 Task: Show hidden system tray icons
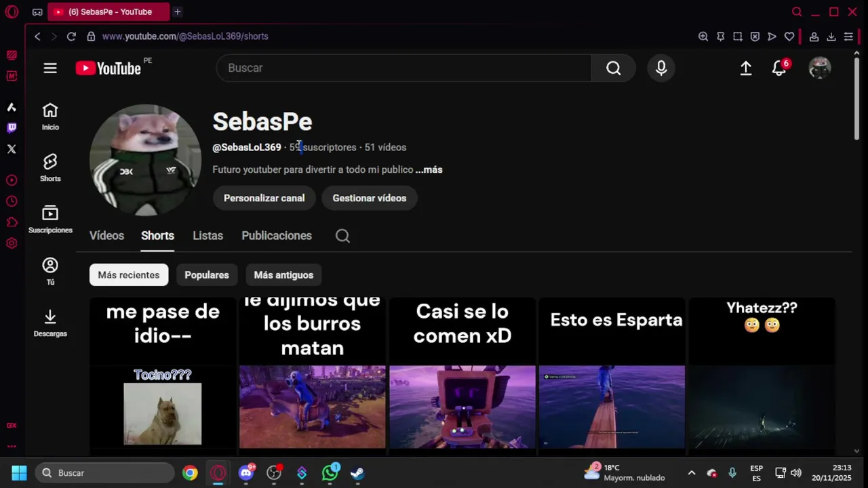[x=691, y=473]
